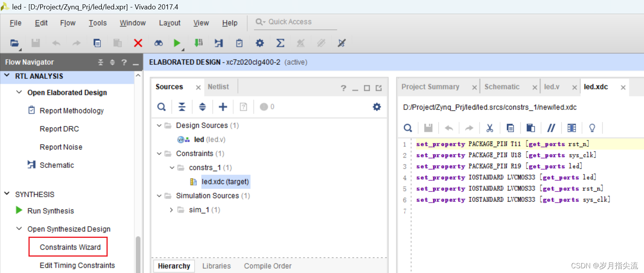Open Sources panel settings gear
Screen dimensions: 644x273
376,107
